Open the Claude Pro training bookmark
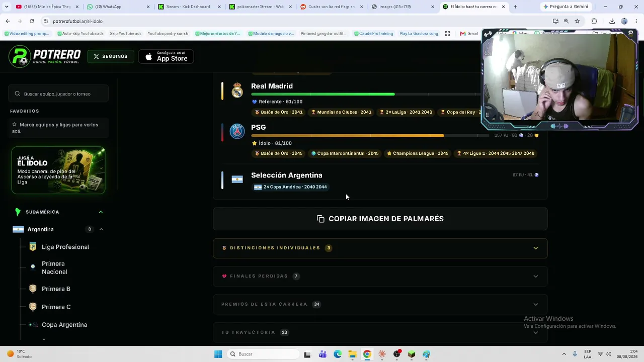Screen dimensions: 644x362 (373, 34)
